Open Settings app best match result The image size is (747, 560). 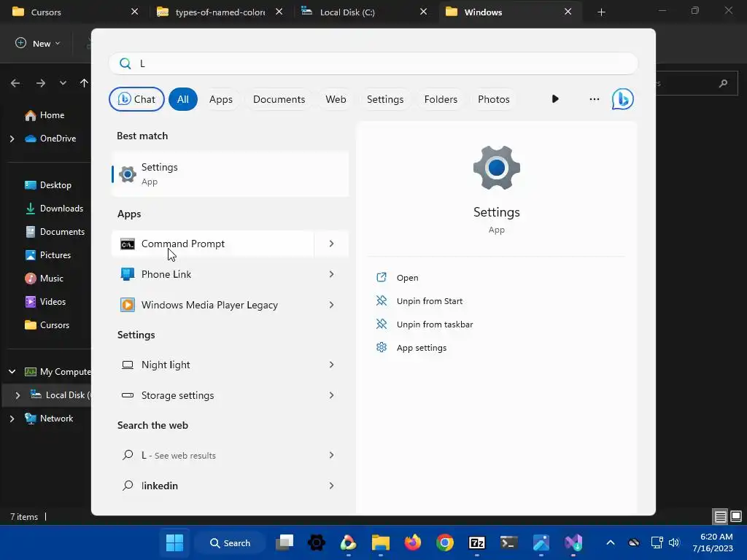tap(230, 174)
